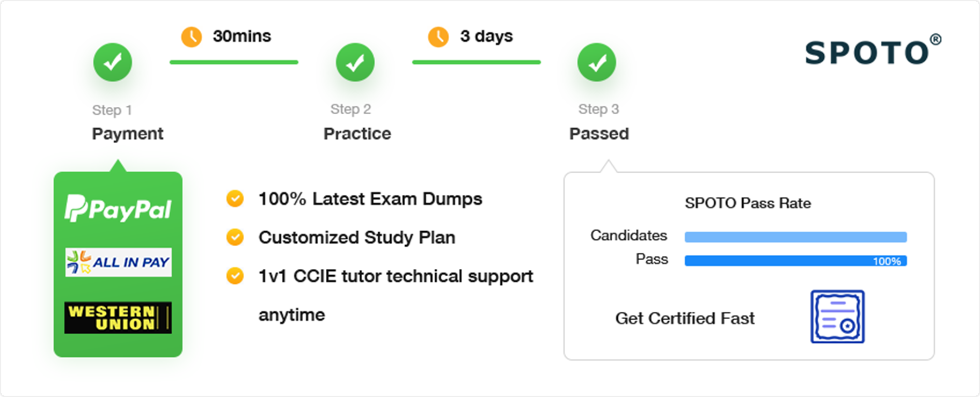Click the clock icon beside 30mins
The image size is (980, 397).
coord(192,36)
